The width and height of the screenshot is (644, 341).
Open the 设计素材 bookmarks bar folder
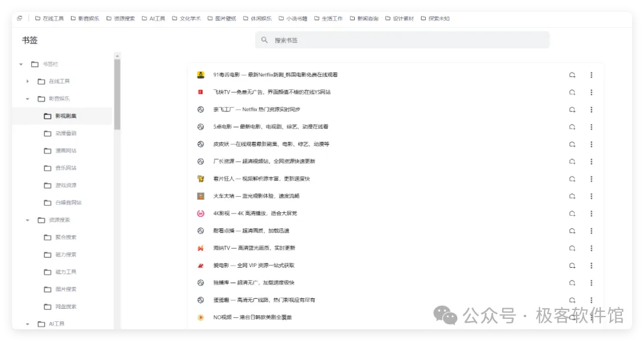pos(400,18)
